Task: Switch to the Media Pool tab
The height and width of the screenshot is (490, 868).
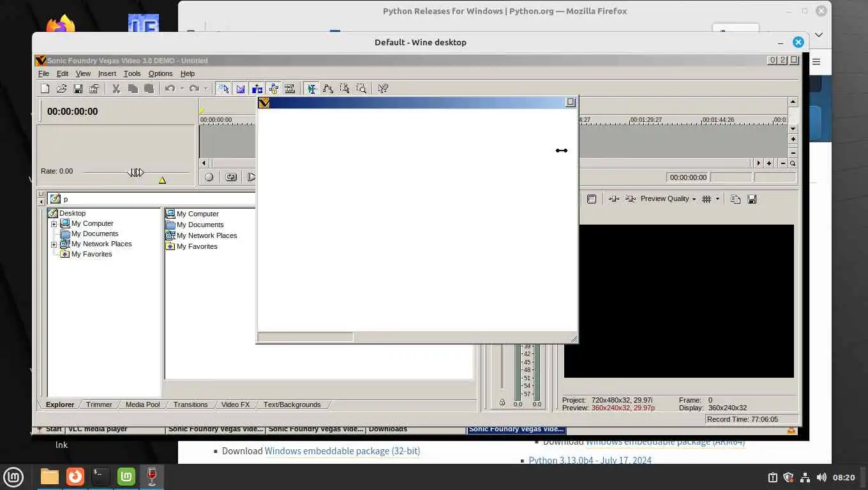Action: click(x=142, y=405)
